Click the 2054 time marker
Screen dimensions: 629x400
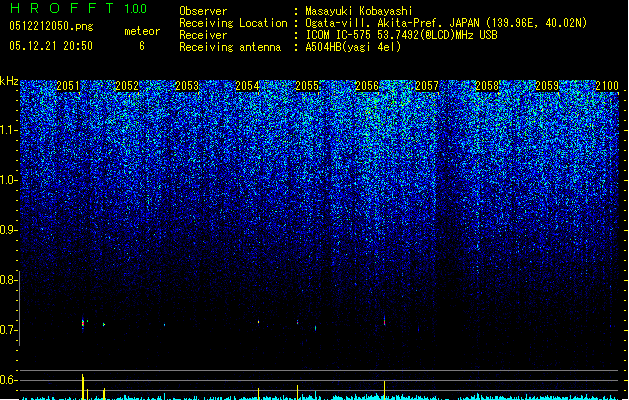(x=247, y=86)
